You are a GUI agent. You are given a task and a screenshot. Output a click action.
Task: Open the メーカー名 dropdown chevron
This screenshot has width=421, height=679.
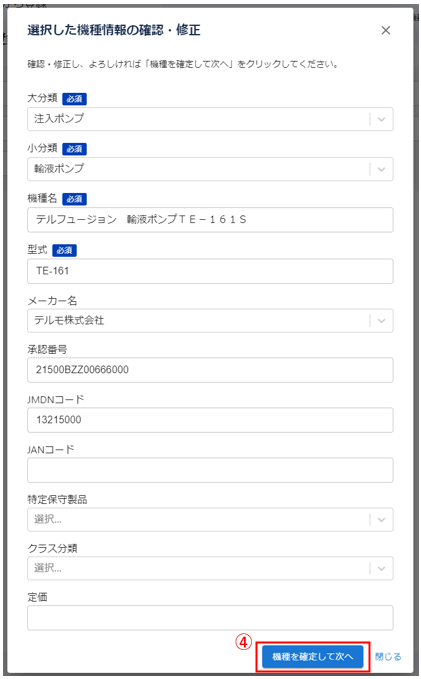pos(382,321)
